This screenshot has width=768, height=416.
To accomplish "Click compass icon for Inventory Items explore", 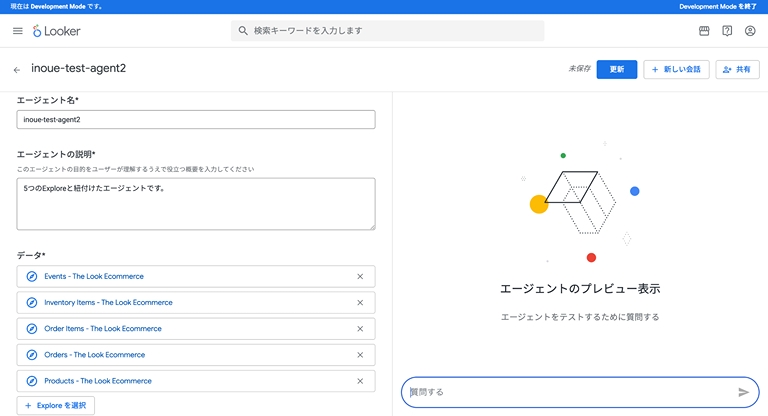I will (32, 302).
